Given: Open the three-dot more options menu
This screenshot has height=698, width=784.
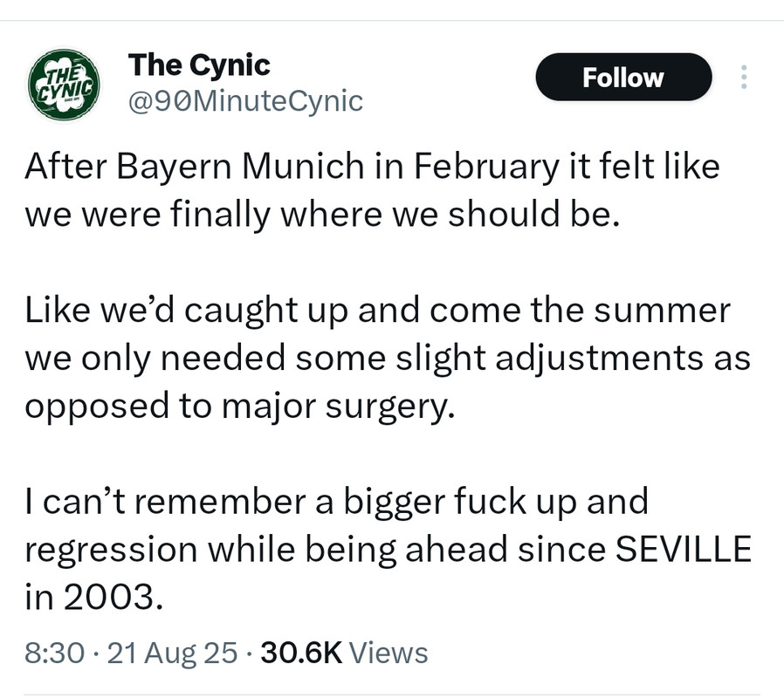Looking at the screenshot, I should [744, 77].
